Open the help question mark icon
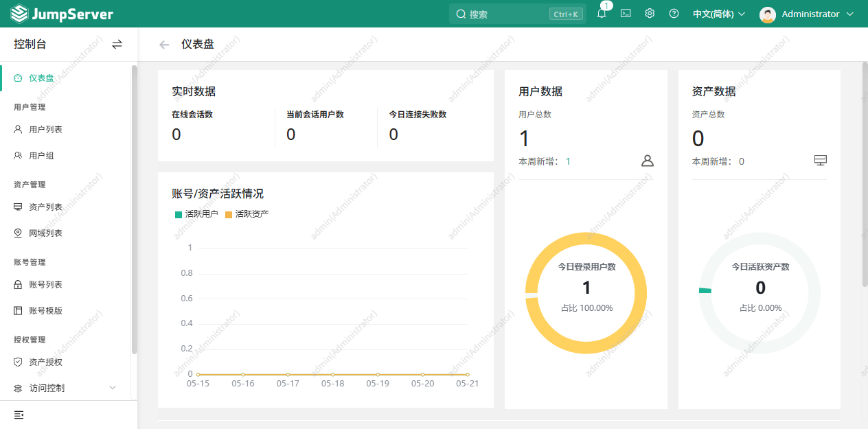 674,14
